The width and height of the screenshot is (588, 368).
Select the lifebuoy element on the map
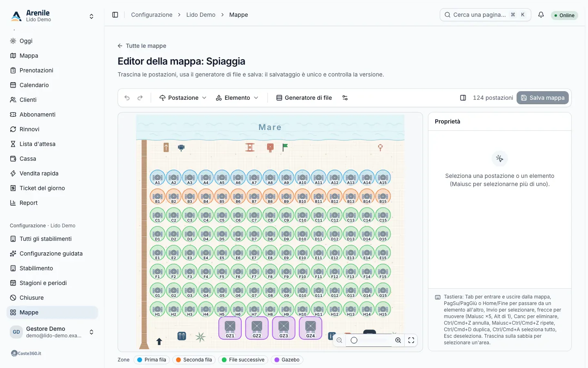tap(380, 147)
